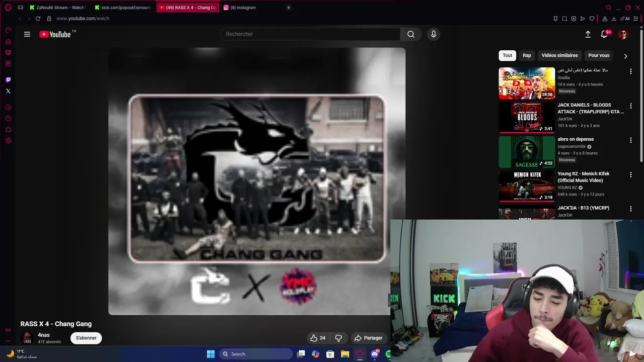Show more filter chips with right arrow
Screen dimensions: 644x362
click(625, 56)
